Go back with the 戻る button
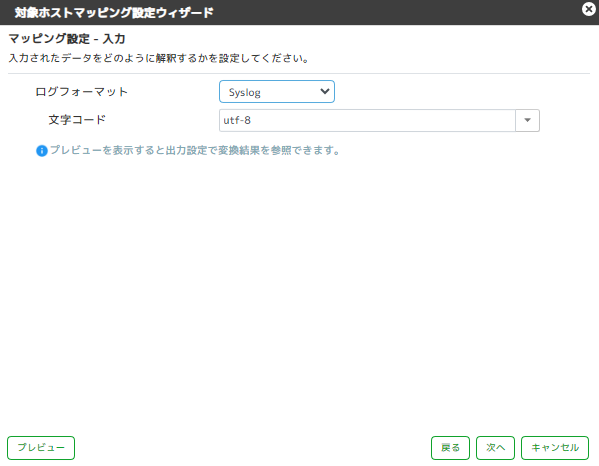599x466 pixels. pyautogui.click(x=450, y=448)
